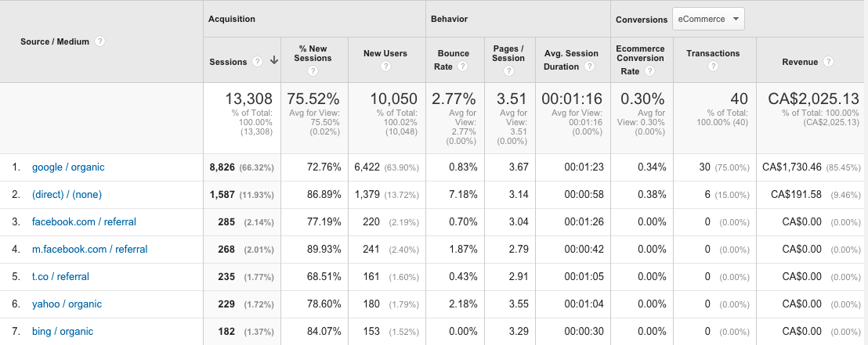Click help icon under Transactions header
Viewport: 868px width, 345px height.
713,66
